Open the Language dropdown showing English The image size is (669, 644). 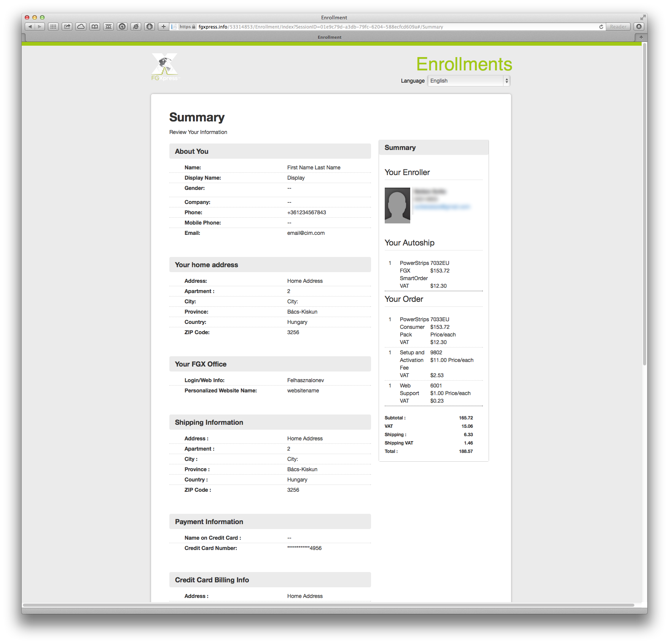(x=468, y=81)
